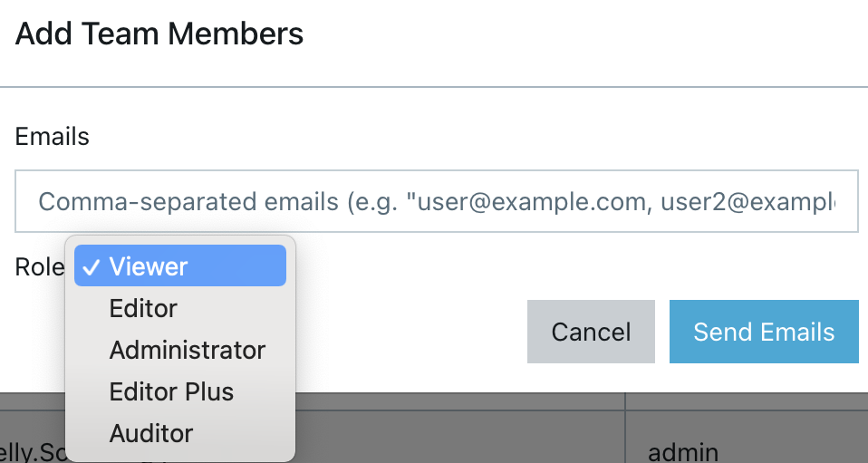Click the checkmark beside Viewer
Screen dimensions: 868x463
tap(91, 266)
